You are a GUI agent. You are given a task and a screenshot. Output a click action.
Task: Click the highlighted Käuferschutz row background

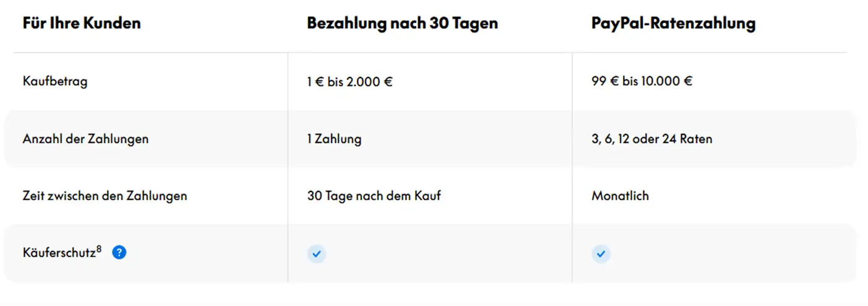(430, 253)
